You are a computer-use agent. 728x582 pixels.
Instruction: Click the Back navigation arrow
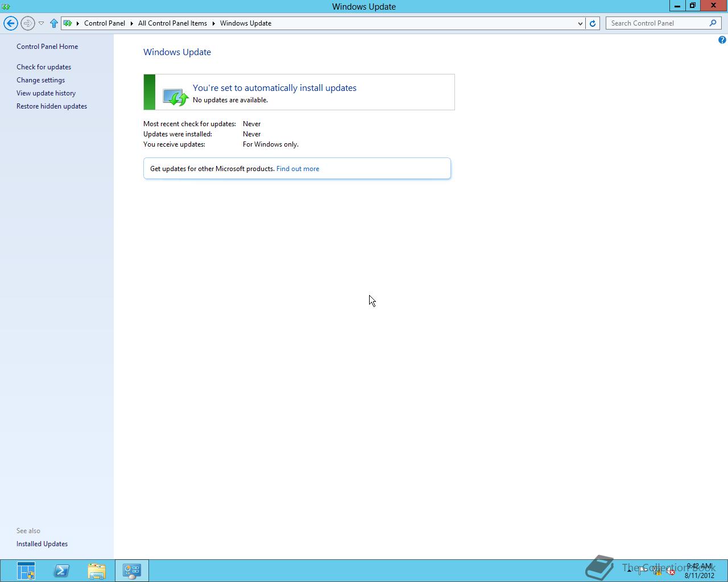pos(10,23)
